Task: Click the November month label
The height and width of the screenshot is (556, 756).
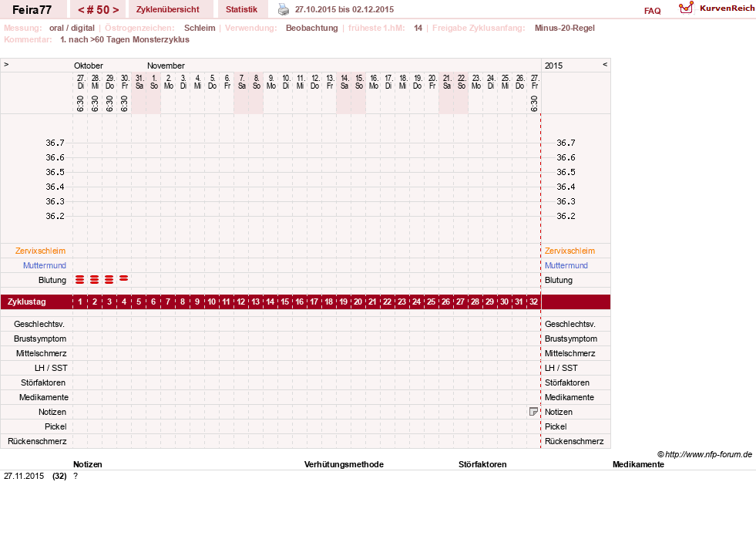Action: [x=166, y=66]
